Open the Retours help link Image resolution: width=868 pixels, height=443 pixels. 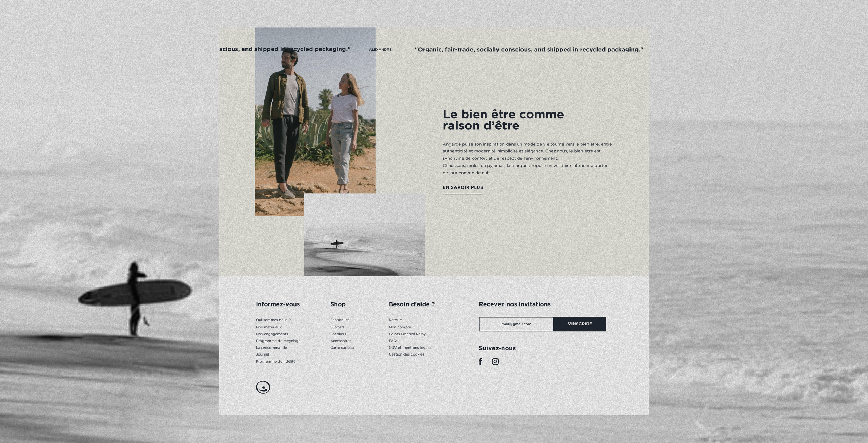(x=395, y=320)
